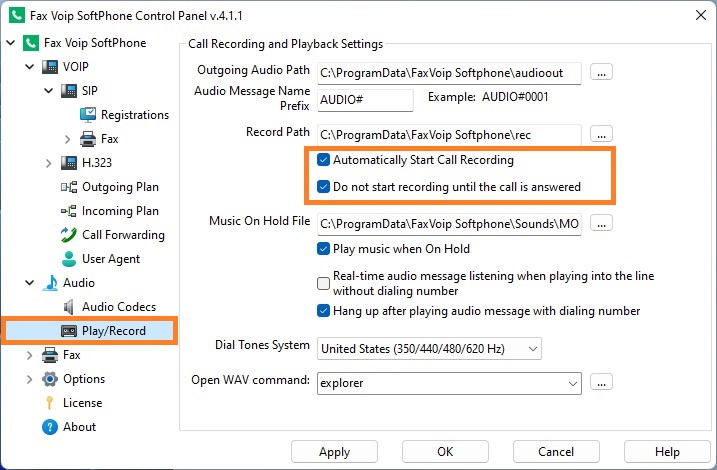Click the Outgoing Audio Path text field
717x470 pixels.
pyautogui.click(x=449, y=73)
